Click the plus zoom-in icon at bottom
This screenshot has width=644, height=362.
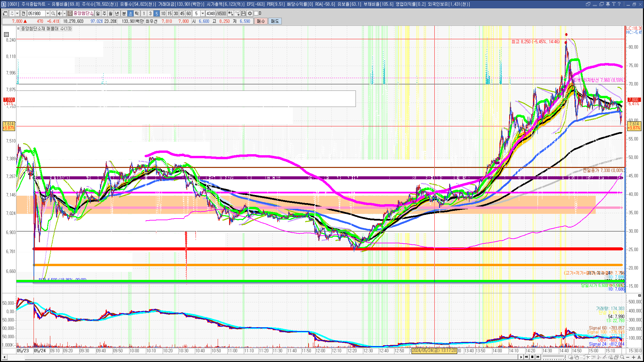coord(634,357)
